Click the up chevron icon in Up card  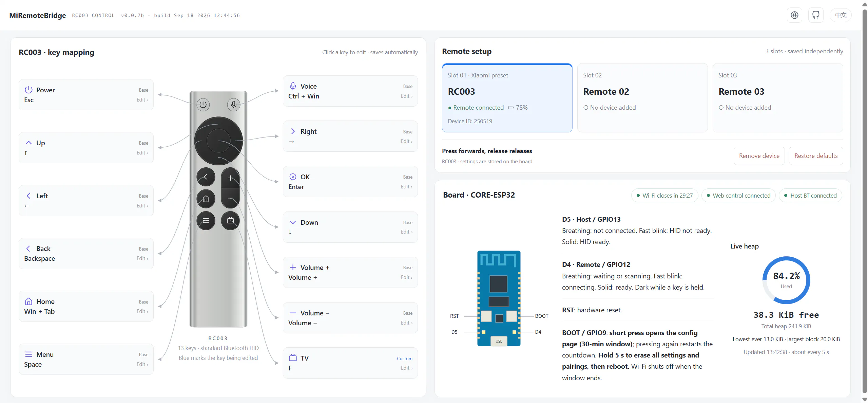point(28,143)
